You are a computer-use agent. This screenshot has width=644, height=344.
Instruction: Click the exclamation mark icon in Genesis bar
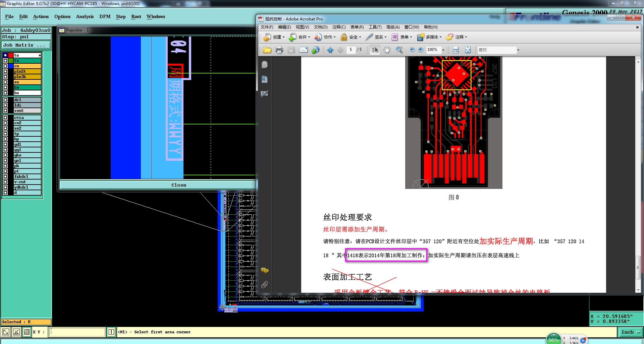111,332
